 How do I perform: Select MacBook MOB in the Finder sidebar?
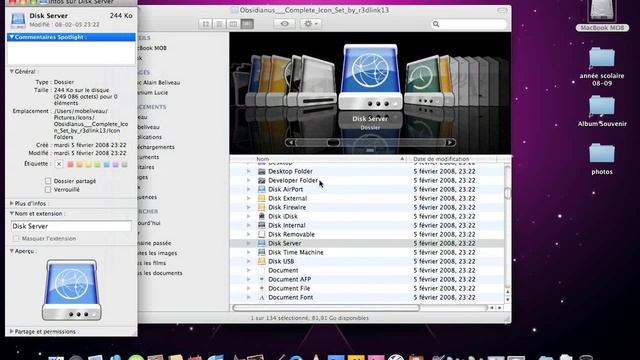coord(152,48)
